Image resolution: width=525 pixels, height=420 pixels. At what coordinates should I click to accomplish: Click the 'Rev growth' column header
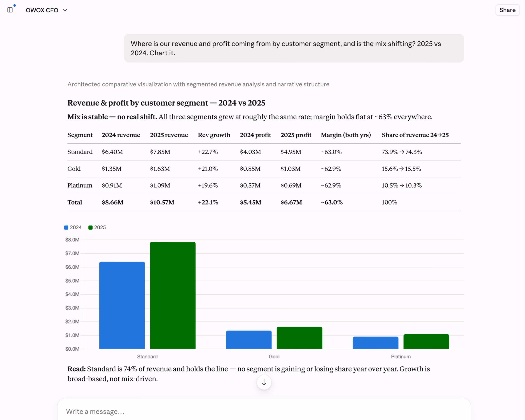pyautogui.click(x=214, y=135)
